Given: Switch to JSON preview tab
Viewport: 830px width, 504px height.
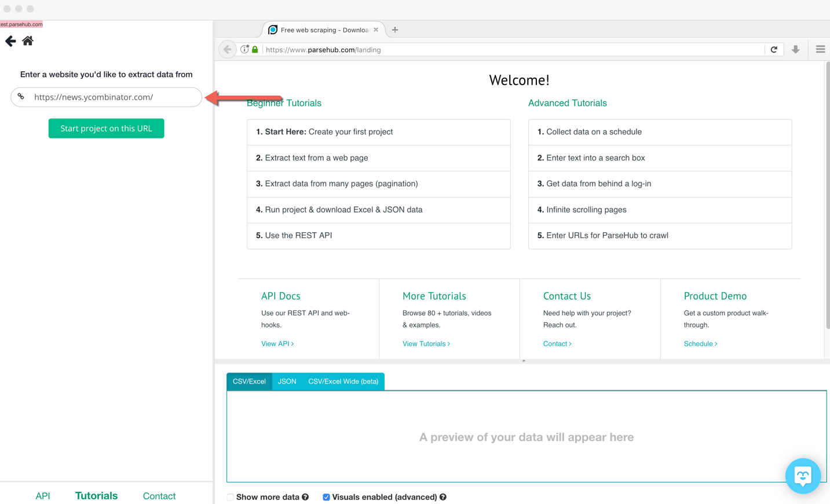Looking at the screenshot, I should [287, 381].
